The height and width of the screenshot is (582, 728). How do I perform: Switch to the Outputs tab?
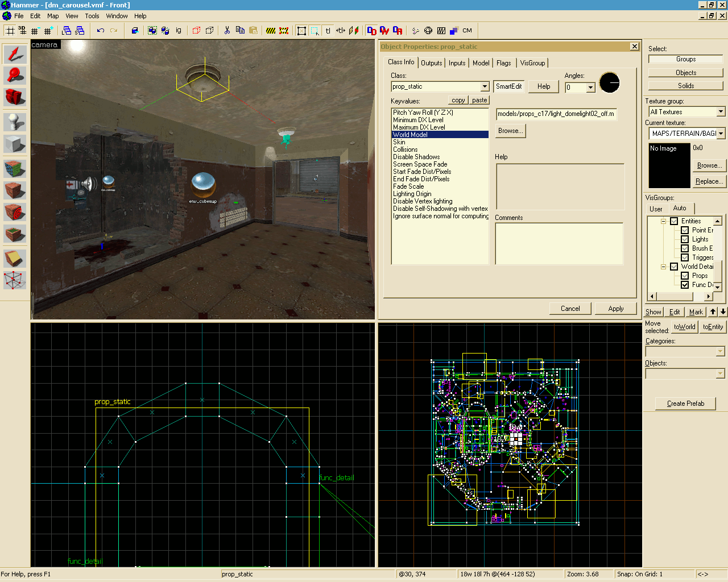pyautogui.click(x=432, y=63)
